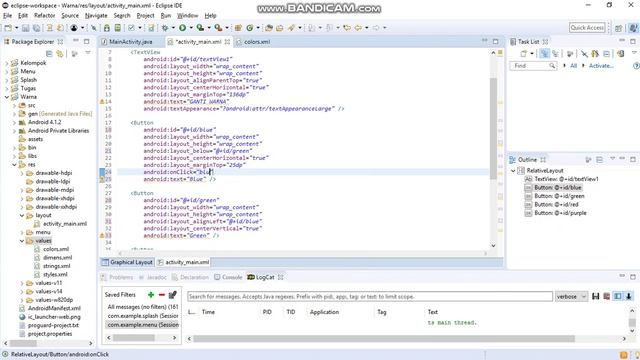The image size is (640, 360).
Task: Toggle Categorized view in Task List
Action: coord(544,53)
